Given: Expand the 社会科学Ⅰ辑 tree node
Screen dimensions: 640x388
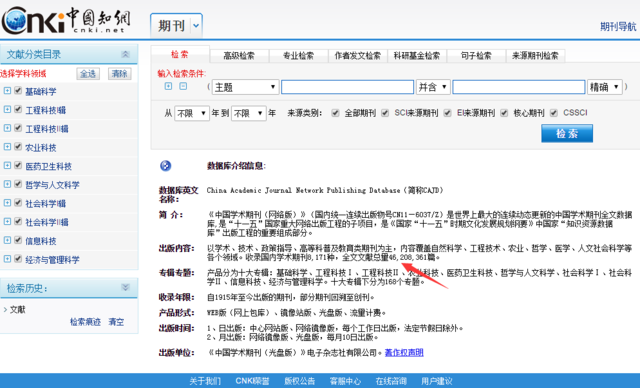Looking at the screenshot, I should (x=7, y=203).
